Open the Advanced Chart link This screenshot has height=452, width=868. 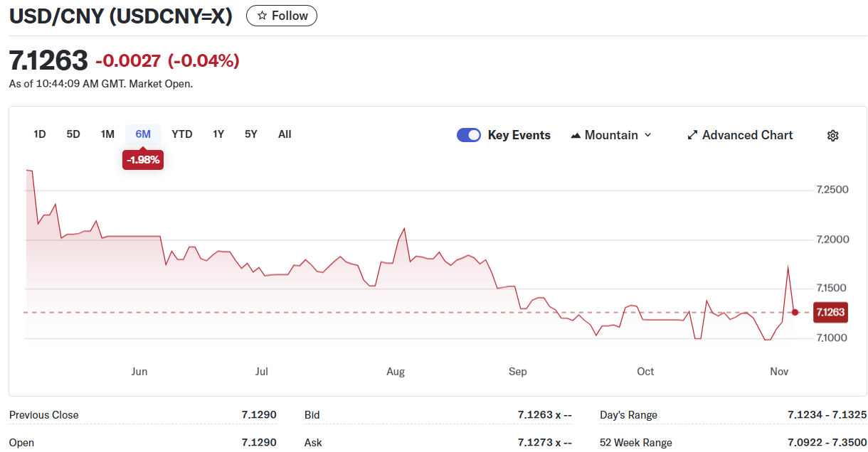747,135
